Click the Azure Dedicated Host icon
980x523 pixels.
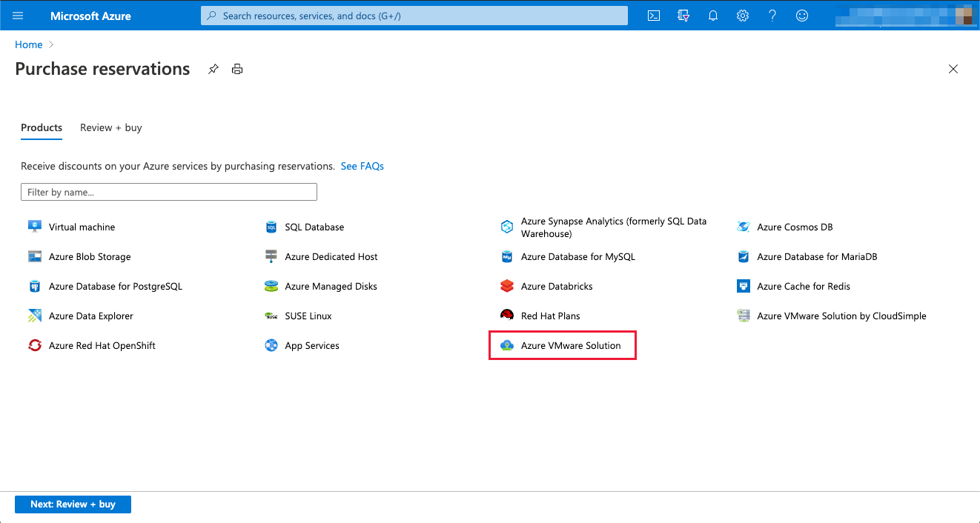click(x=271, y=256)
